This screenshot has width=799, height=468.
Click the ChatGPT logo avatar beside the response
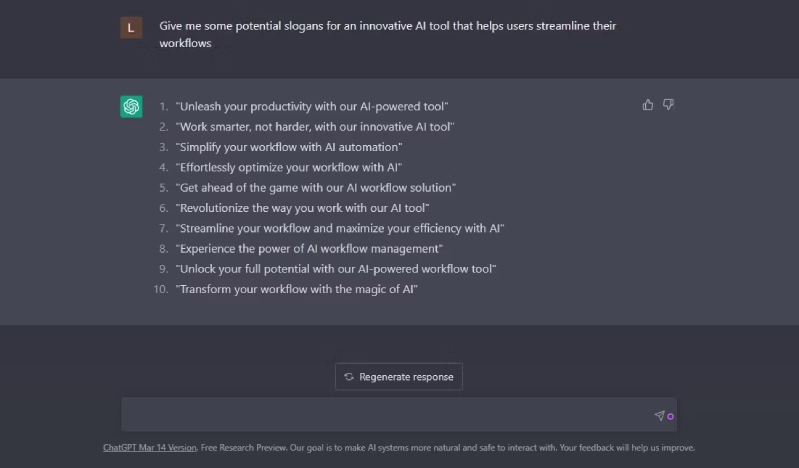coord(131,107)
